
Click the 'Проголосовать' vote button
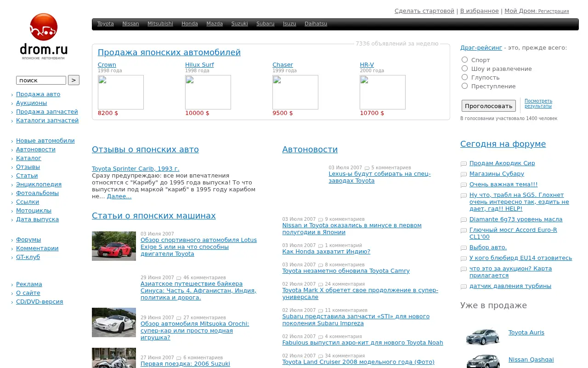[x=489, y=106]
